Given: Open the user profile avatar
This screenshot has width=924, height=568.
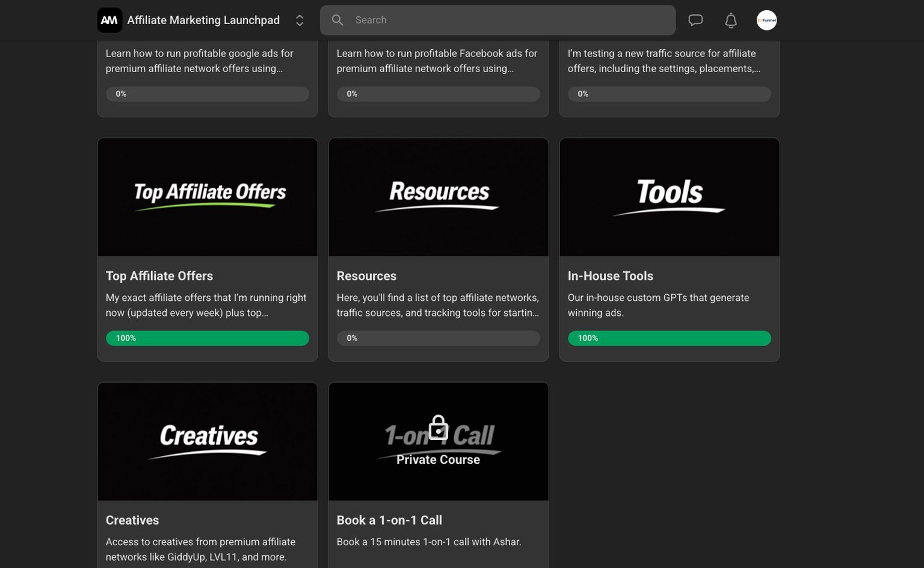Looking at the screenshot, I should pos(766,20).
